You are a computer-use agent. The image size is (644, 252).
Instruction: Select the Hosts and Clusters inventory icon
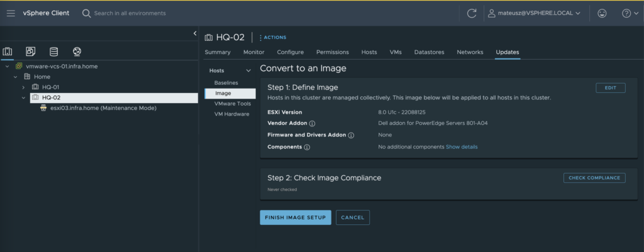[8, 52]
